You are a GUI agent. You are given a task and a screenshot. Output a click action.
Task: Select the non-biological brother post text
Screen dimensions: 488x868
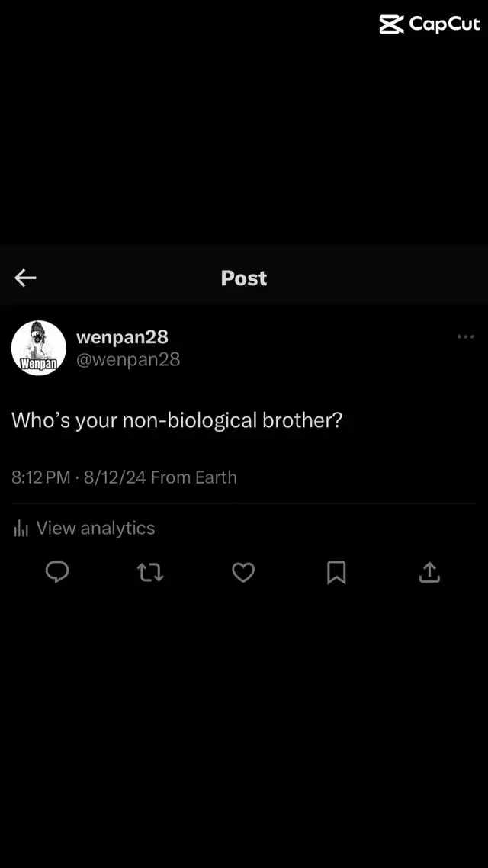[x=177, y=420]
